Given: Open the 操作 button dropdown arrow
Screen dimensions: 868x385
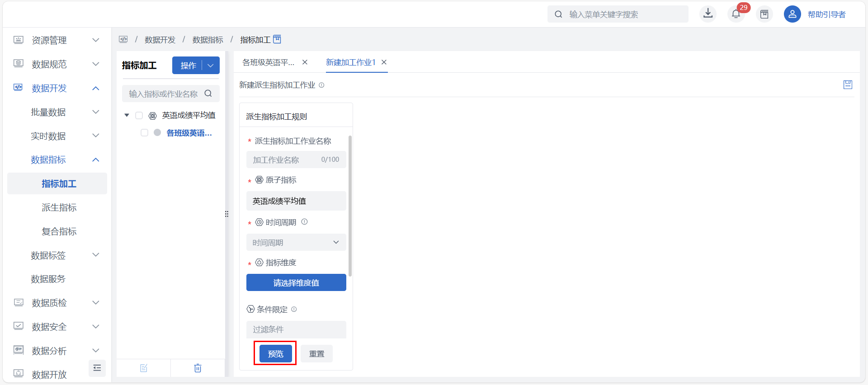Looking at the screenshot, I should (211, 66).
